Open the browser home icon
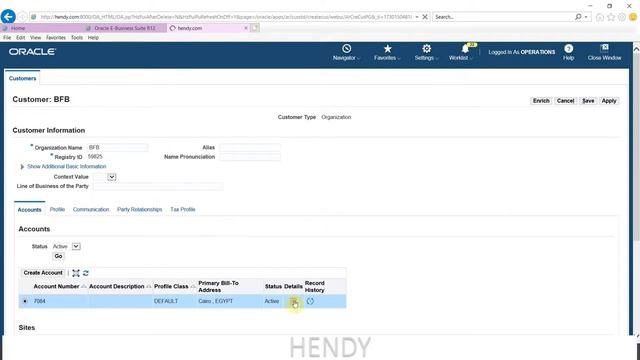The width and height of the screenshot is (640, 360). (600, 17)
